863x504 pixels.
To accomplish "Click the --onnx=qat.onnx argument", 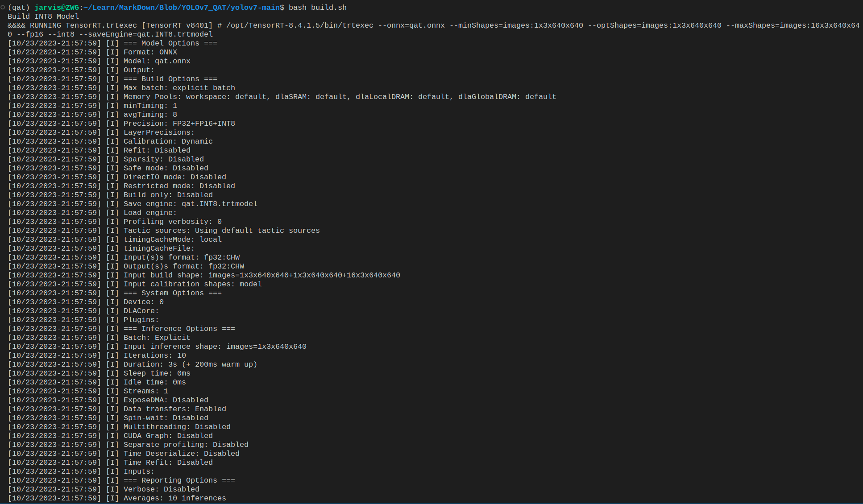I will [x=411, y=25].
